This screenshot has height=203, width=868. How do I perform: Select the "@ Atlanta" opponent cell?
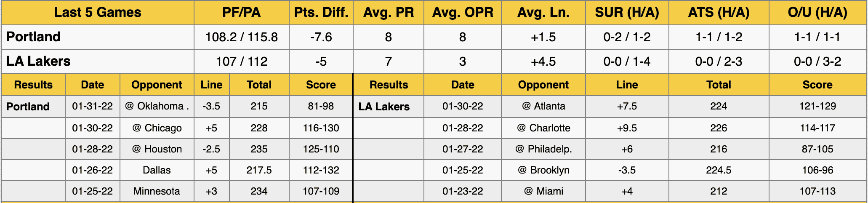[x=543, y=106]
